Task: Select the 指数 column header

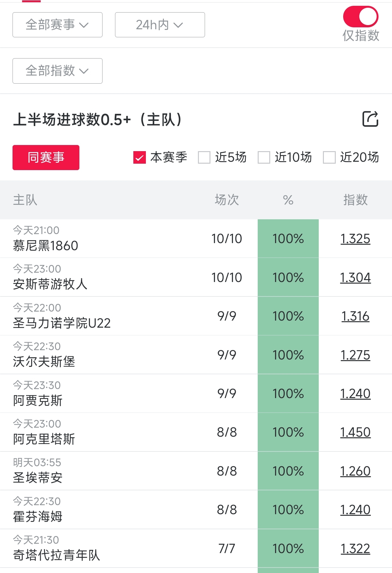Action: point(355,200)
